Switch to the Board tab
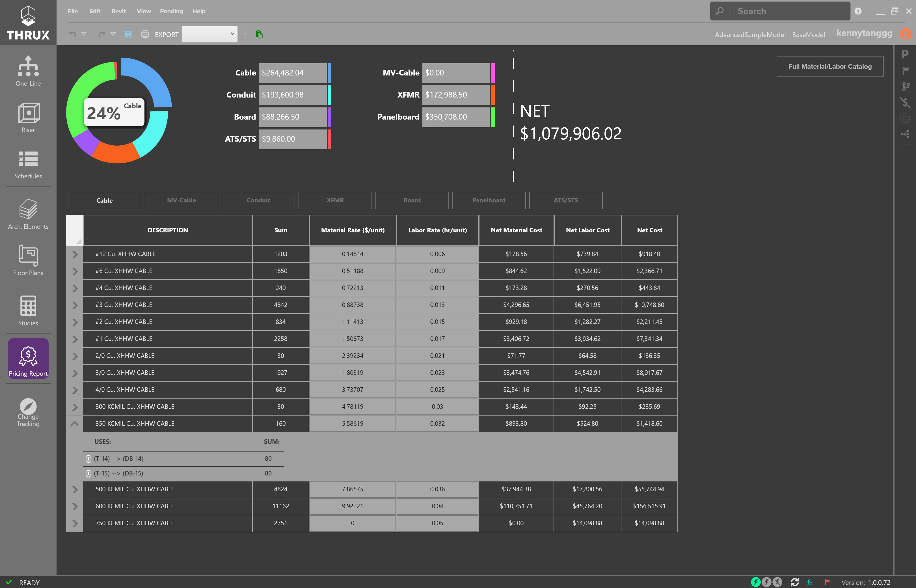916x588 pixels. coord(412,200)
